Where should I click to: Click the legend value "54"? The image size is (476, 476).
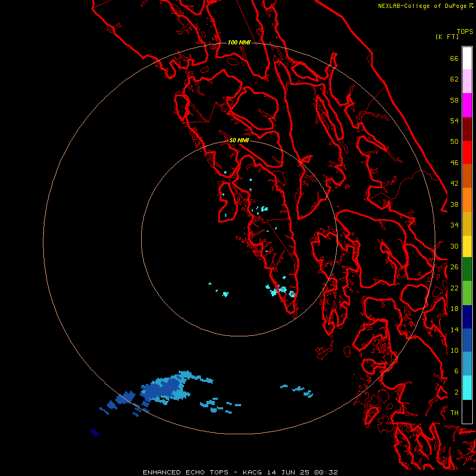click(x=454, y=121)
